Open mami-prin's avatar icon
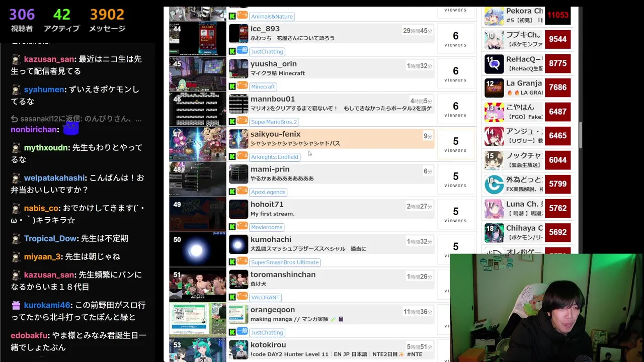 pyautogui.click(x=238, y=174)
